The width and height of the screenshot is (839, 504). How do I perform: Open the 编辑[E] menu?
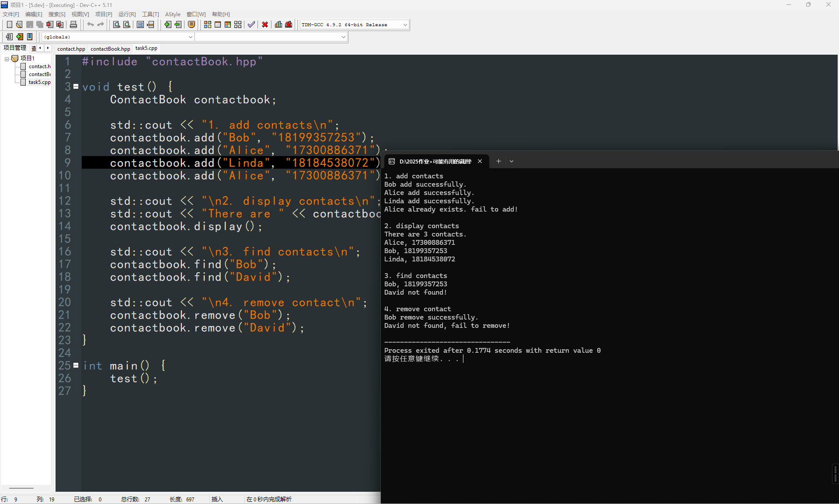point(34,14)
